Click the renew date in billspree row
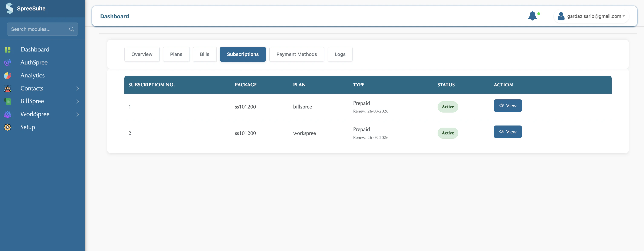The image size is (644, 251). point(371,111)
